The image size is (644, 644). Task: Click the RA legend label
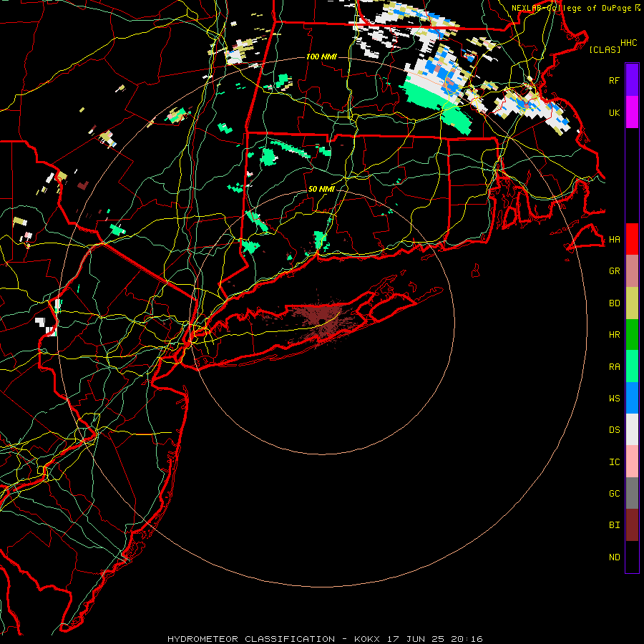[614, 367]
